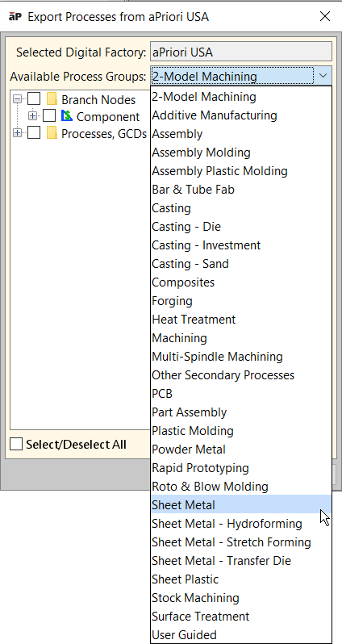Check the Component checkbox
This screenshot has width=342, height=644.
(49, 116)
